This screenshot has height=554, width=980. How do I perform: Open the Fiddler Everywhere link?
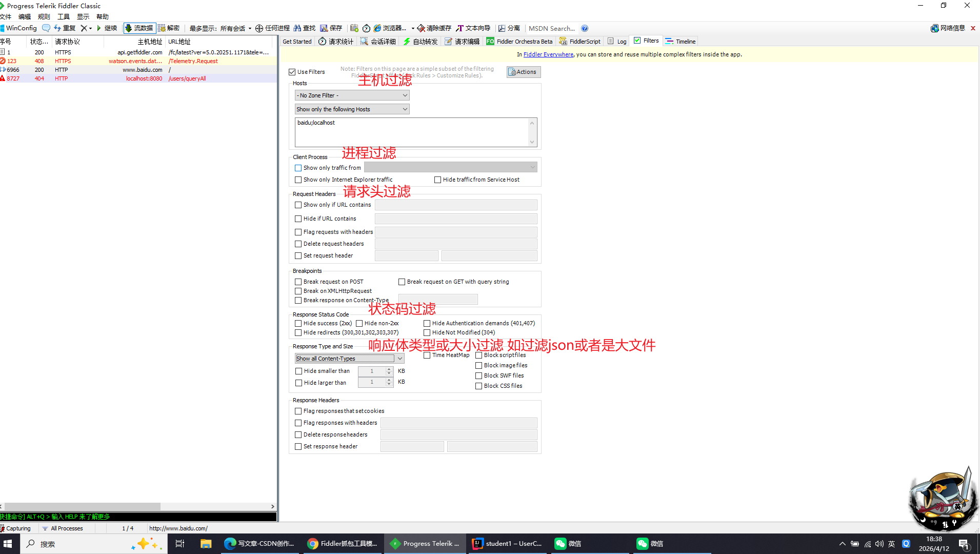point(548,54)
